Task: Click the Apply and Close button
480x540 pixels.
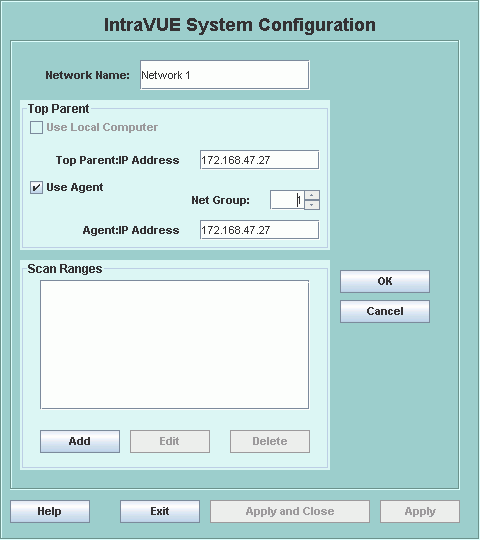Action: point(290,511)
